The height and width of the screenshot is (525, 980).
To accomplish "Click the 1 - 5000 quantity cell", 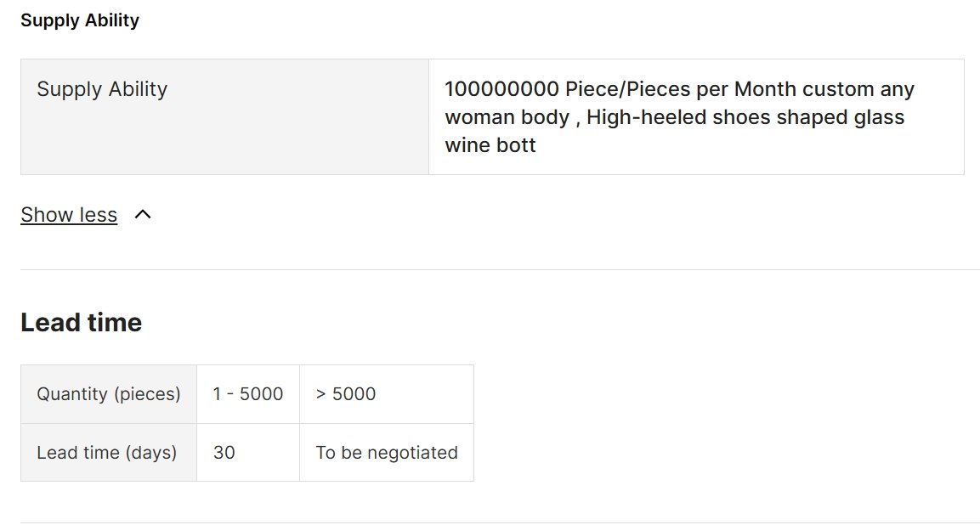I will [x=248, y=394].
